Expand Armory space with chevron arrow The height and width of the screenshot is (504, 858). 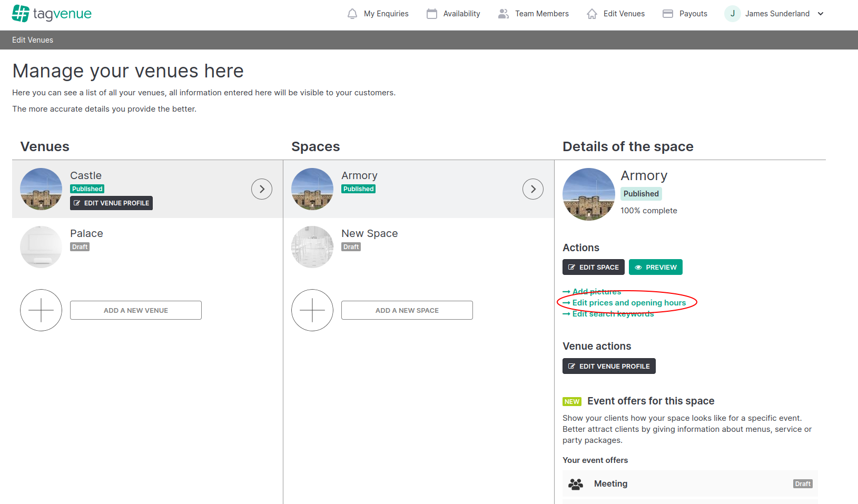pyautogui.click(x=533, y=189)
